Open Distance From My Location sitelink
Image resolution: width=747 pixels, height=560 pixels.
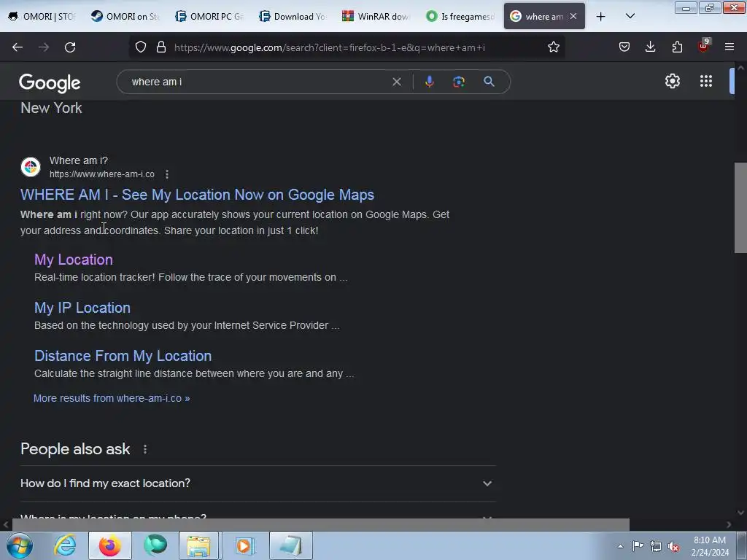coord(123,356)
